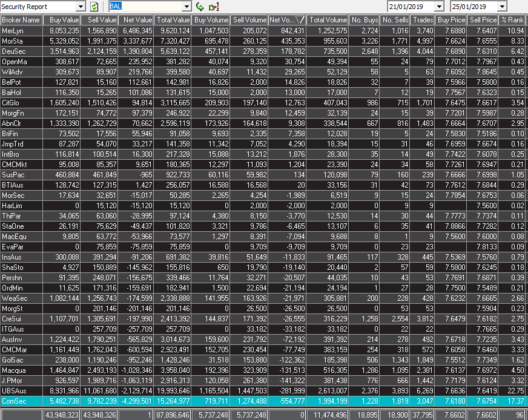
Task: Click CreSui No. Sells value 2,554
Action: [x=400, y=319]
